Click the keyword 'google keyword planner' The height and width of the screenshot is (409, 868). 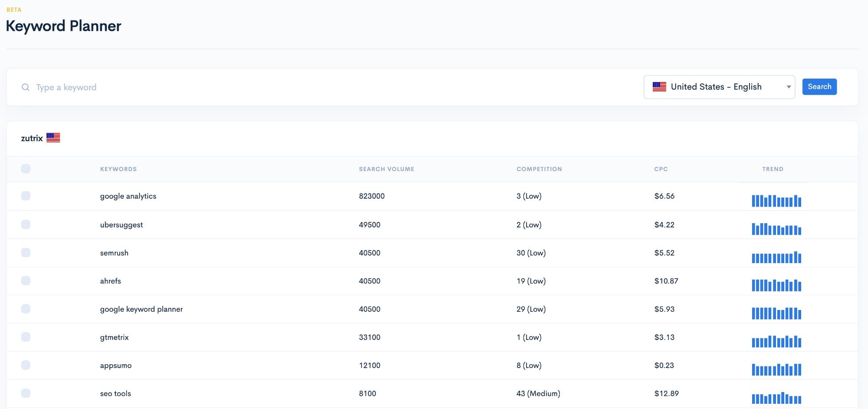tap(141, 309)
